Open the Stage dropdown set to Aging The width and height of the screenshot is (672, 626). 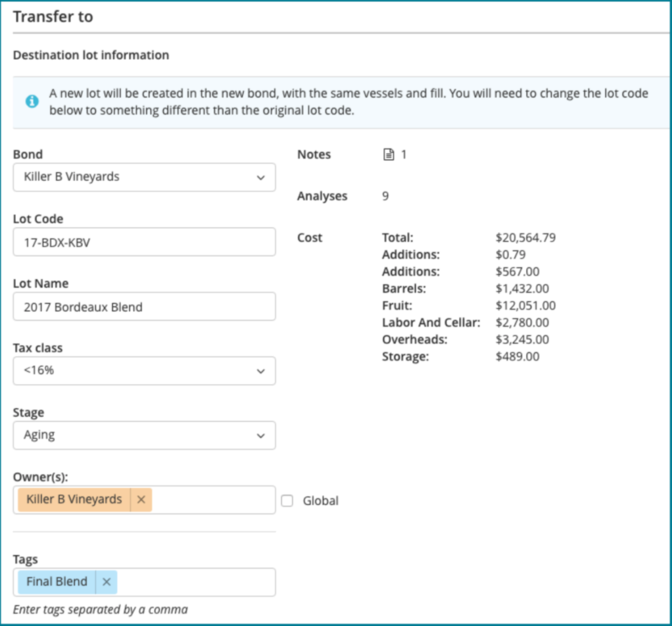(x=144, y=435)
